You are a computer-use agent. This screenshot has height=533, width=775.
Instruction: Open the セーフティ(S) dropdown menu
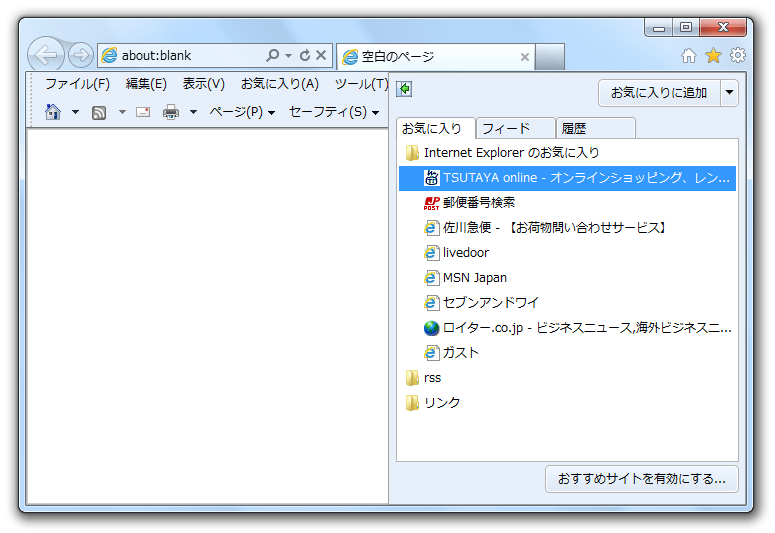[334, 112]
